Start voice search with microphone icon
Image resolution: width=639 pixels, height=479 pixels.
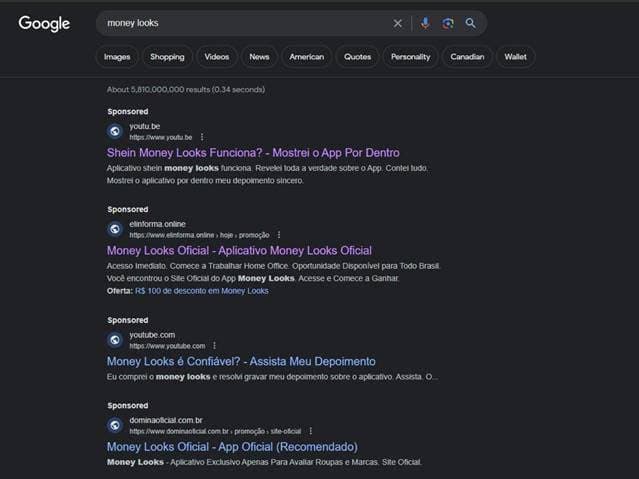[x=425, y=23]
